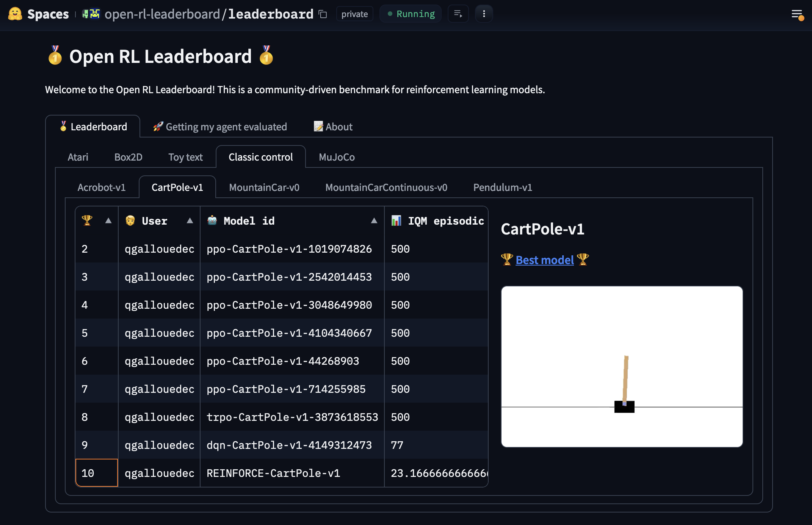Click score 23.1666 in REINFORCE row
The height and width of the screenshot is (525, 812).
[436, 473]
